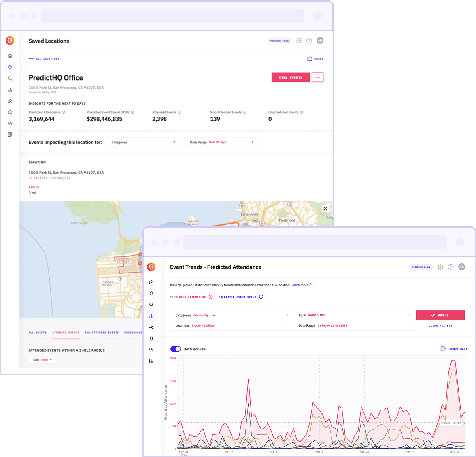Screen dimensions: 476x457
Task: Open the Rank 0-100 dropdown
Action: [355, 315]
